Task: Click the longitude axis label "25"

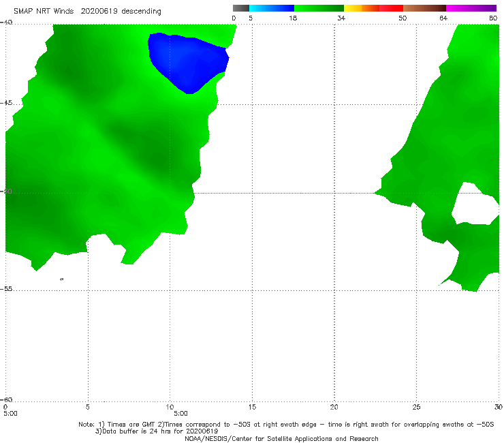Action: [x=416, y=407]
